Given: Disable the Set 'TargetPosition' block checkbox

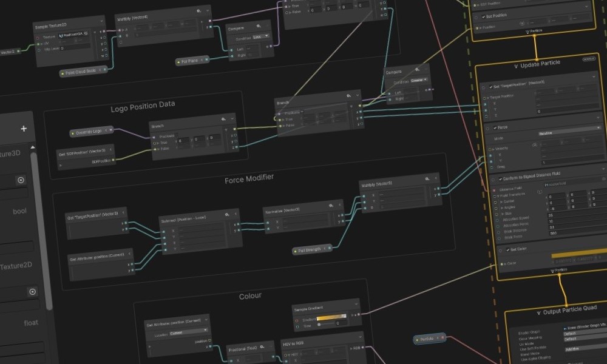Looking at the screenshot, I should pos(491,87).
